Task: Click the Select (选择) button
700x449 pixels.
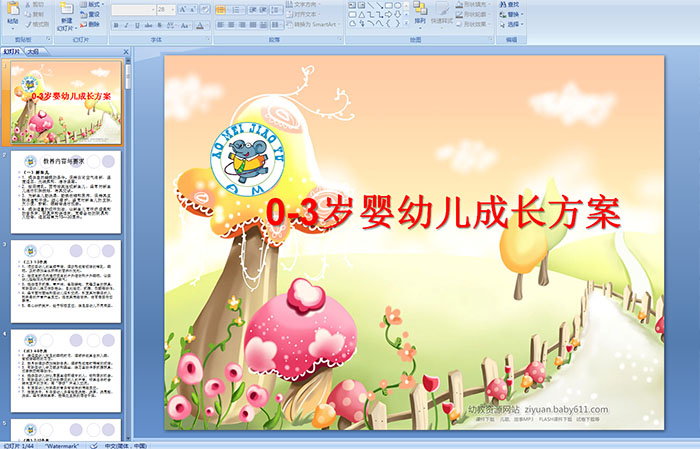Action: (x=512, y=24)
